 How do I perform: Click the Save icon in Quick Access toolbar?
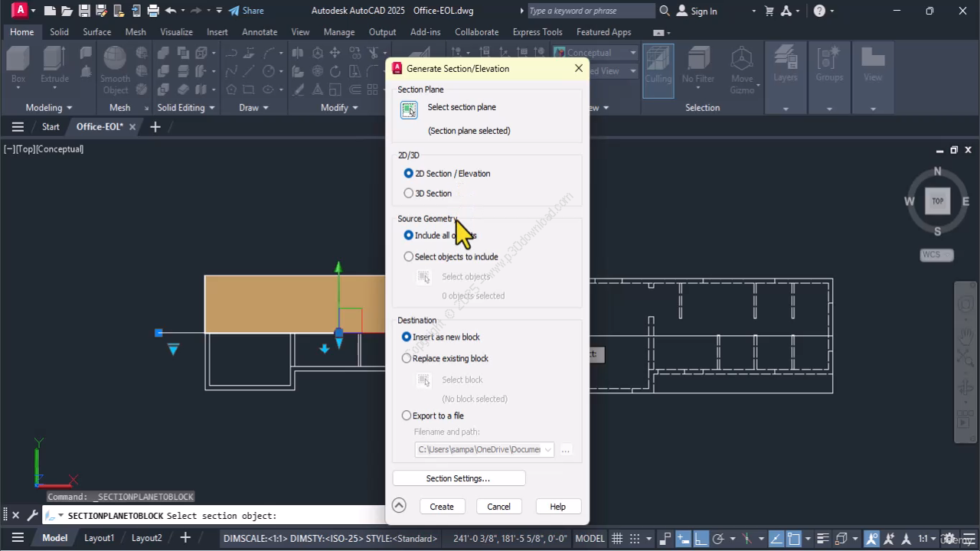[x=84, y=11]
